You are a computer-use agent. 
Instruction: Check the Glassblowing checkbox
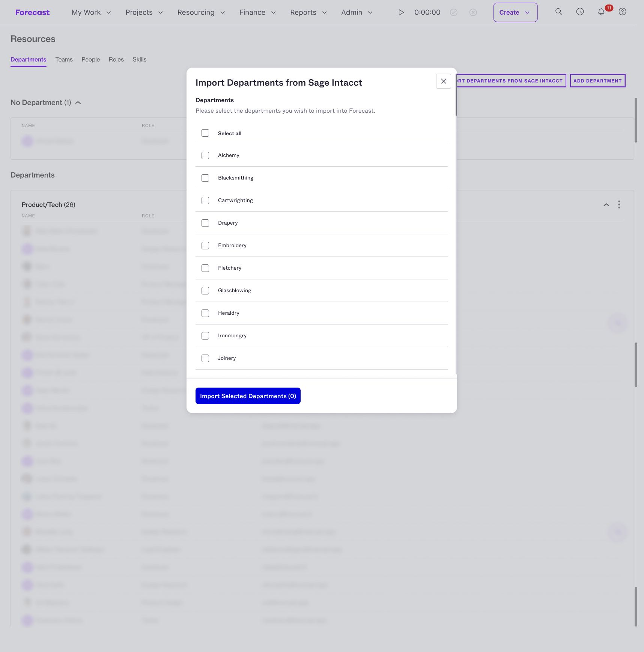pos(205,291)
